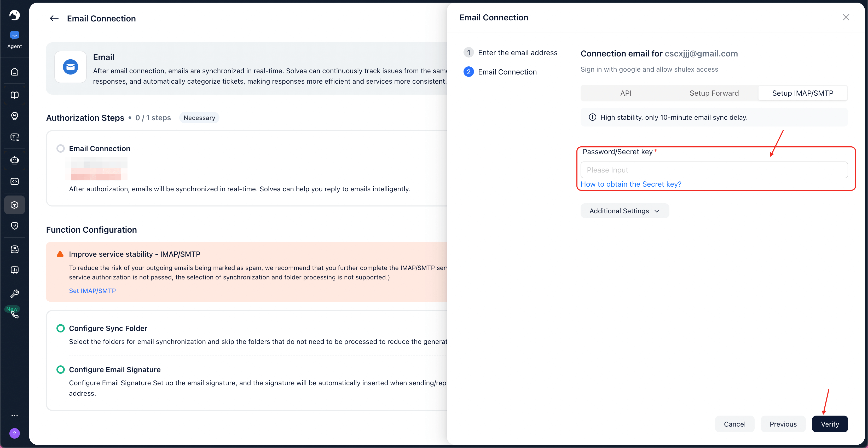Viewport: 868px width, 448px height.
Task: Switch to the Setup Forward tab
Action: coord(714,93)
